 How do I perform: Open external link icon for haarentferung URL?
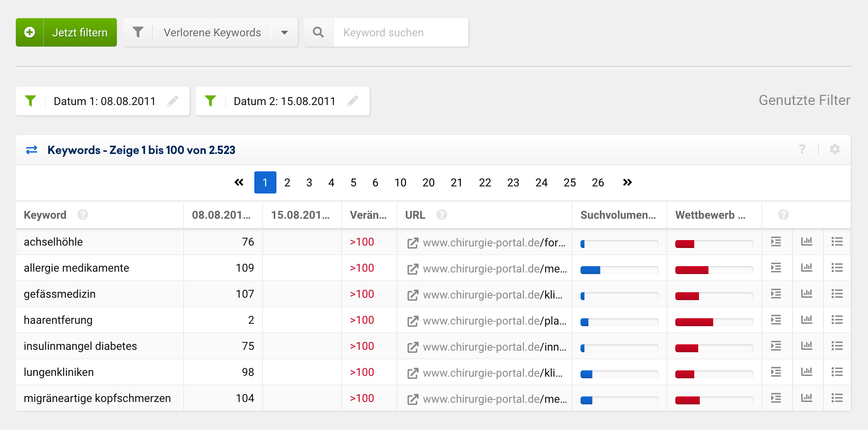(x=413, y=321)
